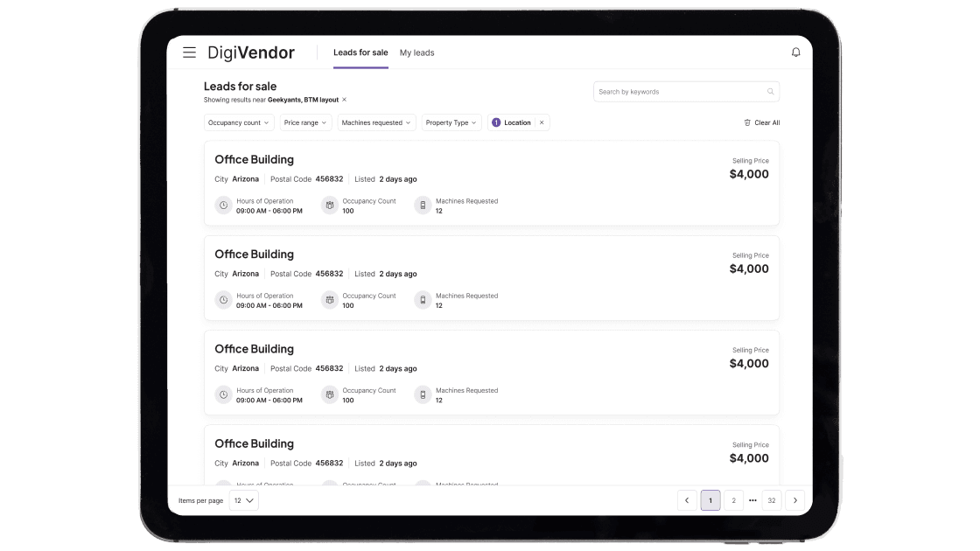Screen dimensions: 980x551
Task: Open second Office Building lead title
Action: 255,255
